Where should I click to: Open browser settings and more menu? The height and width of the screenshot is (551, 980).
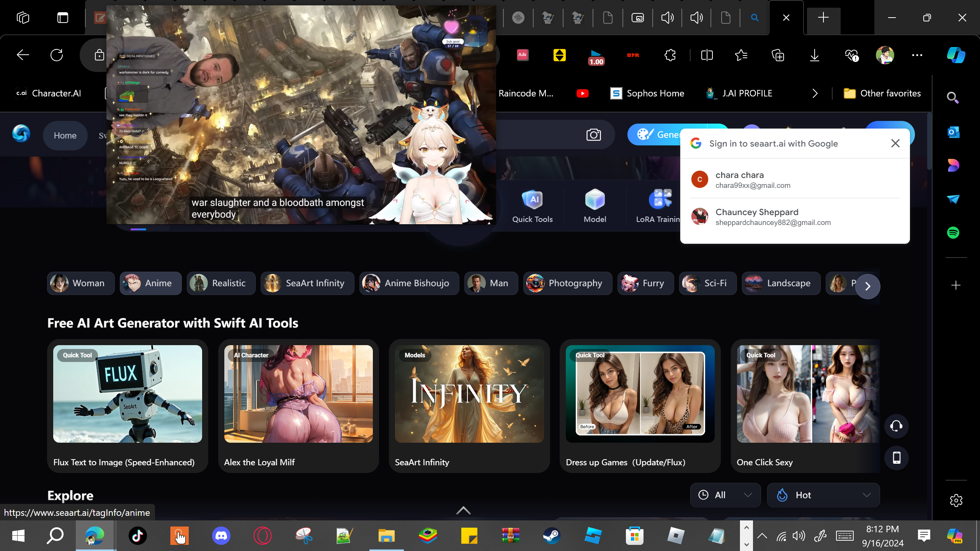click(x=917, y=55)
